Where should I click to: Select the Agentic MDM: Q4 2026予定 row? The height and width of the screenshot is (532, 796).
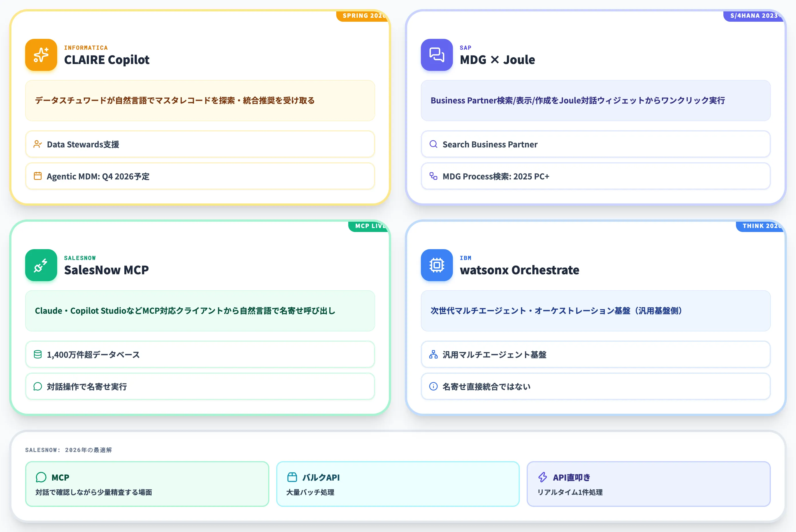(x=200, y=176)
